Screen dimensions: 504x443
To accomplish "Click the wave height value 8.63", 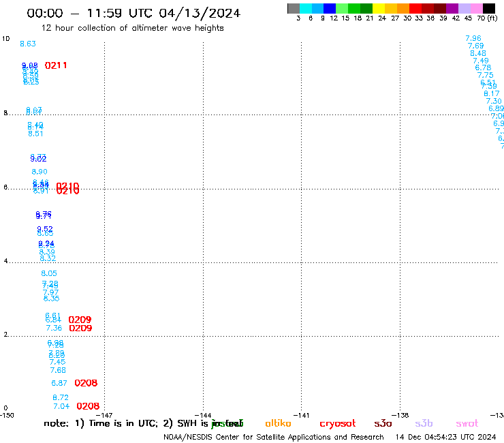I will [28, 44].
